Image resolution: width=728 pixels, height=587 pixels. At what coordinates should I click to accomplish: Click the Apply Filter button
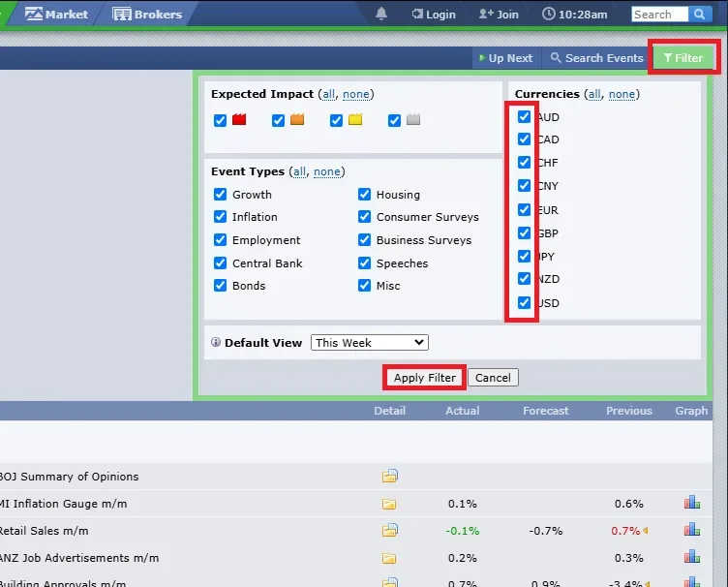point(425,378)
